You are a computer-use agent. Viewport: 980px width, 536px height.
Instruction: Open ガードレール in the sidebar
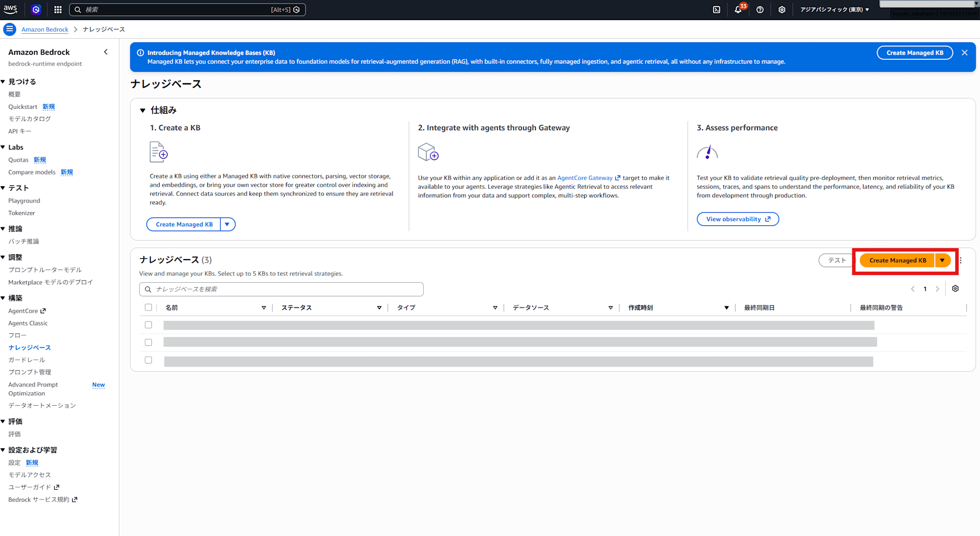coord(26,360)
